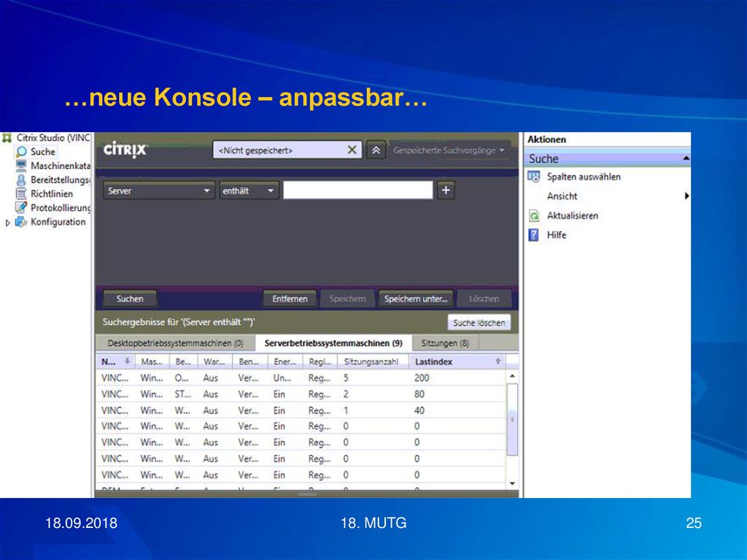Sort by the N... name column header
The width and height of the screenshot is (747, 560).
[x=115, y=362]
